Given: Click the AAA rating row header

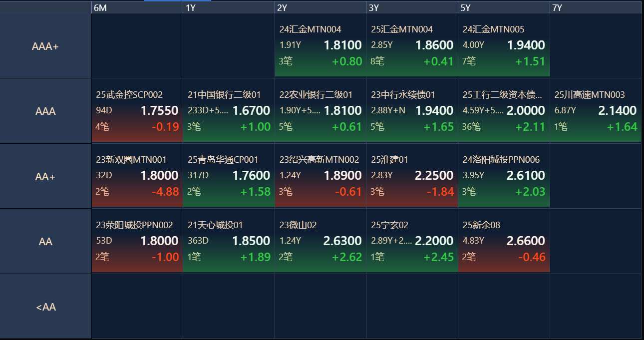Looking at the screenshot, I should [x=45, y=111].
